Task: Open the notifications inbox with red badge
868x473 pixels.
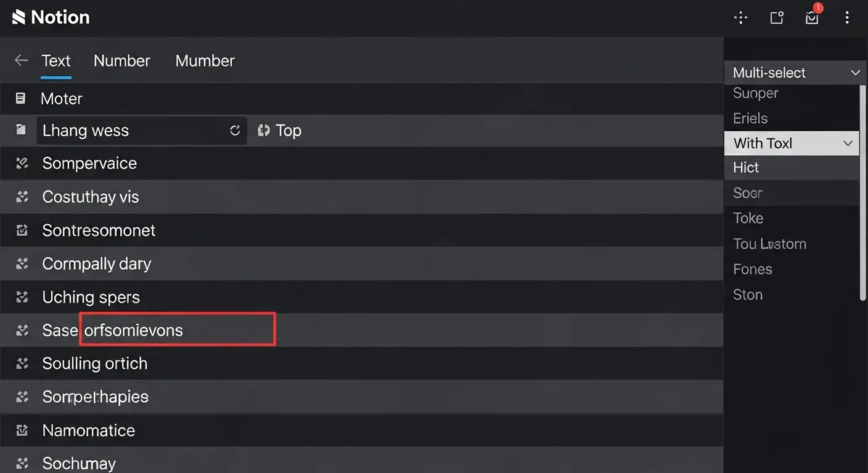Action: click(x=812, y=17)
